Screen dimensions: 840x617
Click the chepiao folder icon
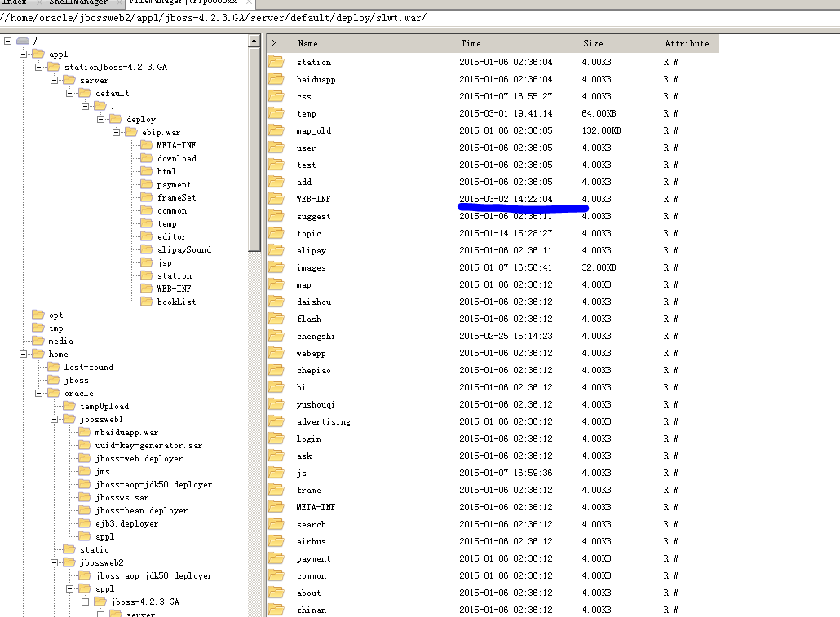click(276, 370)
